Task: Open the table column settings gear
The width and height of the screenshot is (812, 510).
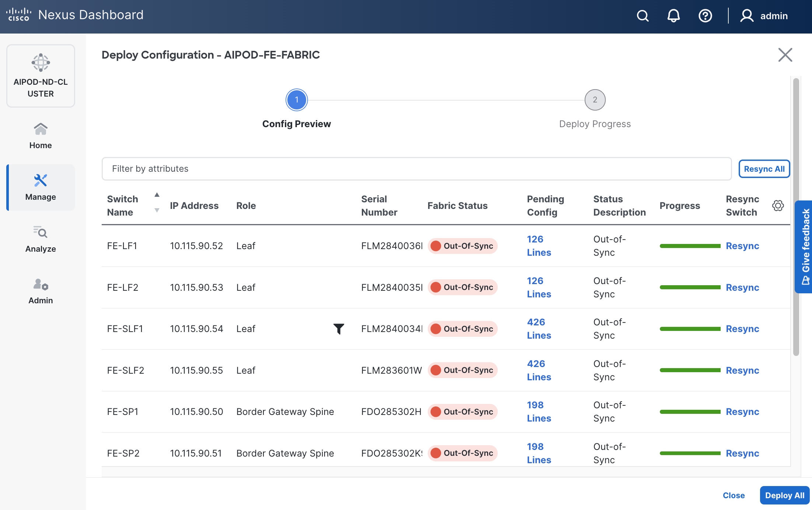Action: click(778, 205)
